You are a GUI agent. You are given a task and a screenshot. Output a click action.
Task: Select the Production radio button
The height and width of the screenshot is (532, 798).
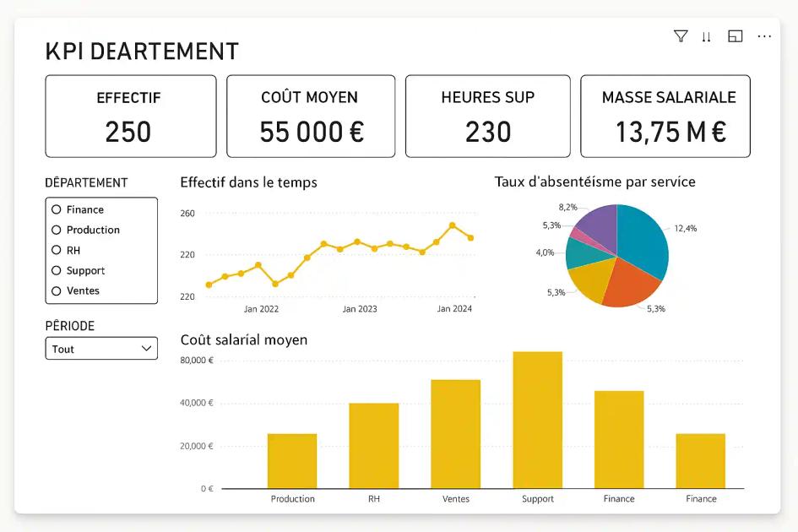tap(55, 230)
